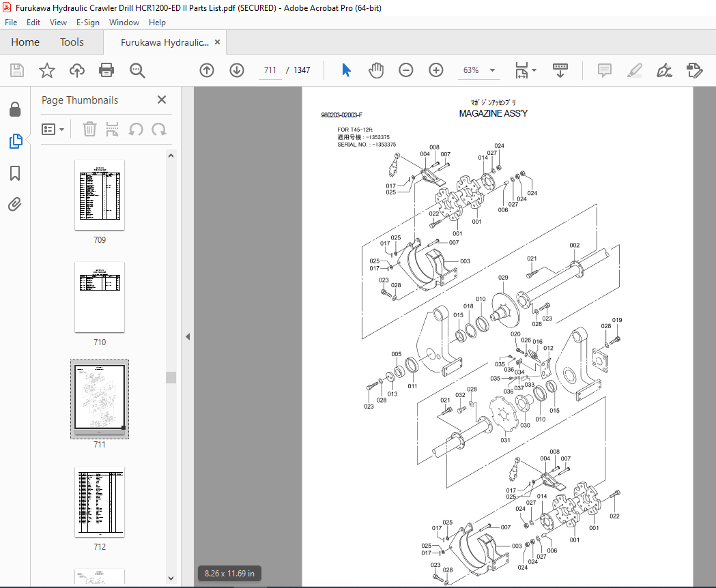This screenshot has width=716, height=588.
Task: Open the Attachments paperclip panel
Action: click(15, 204)
